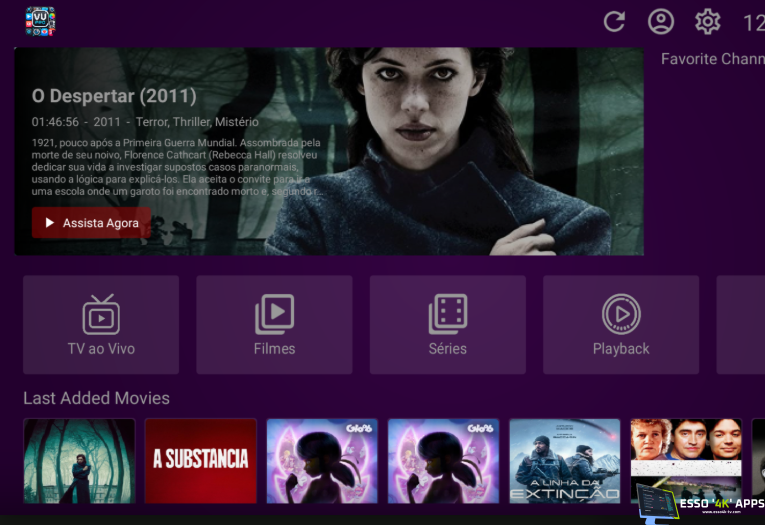
Task: Click the VU app logo
Action: coord(40,21)
